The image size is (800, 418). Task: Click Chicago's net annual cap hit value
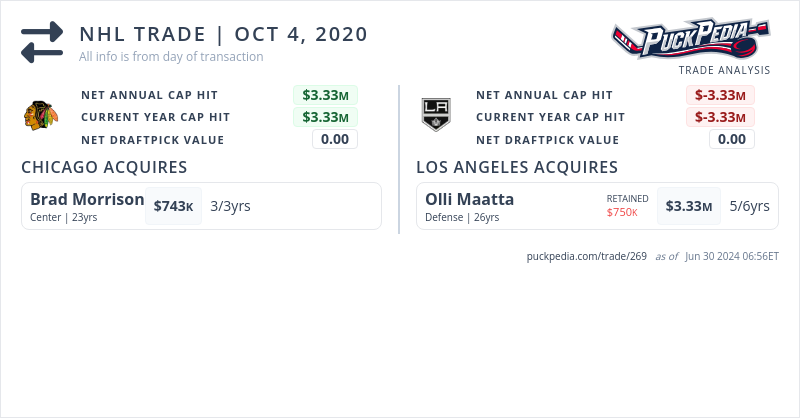(x=325, y=95)
